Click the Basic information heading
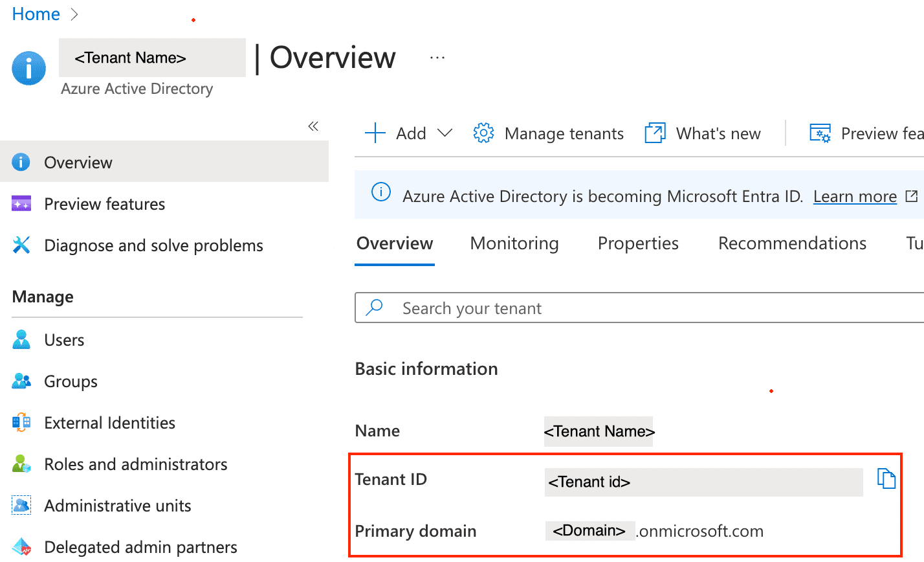Viewport: 924px width, 562px height. tap(426, 369)
